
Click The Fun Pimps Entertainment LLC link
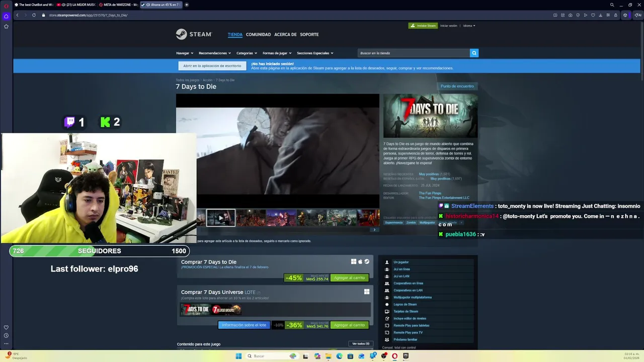444,198
